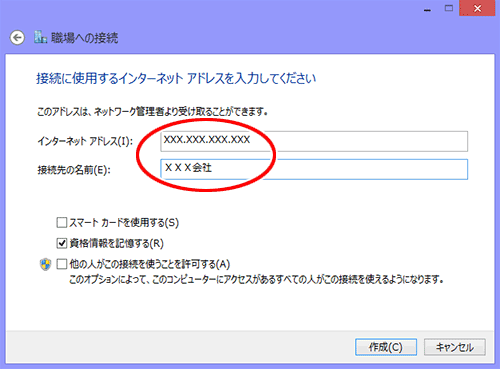500x369 pixels.
Task: Click the 作成(C) button
Action: click(x=386, y=347)
